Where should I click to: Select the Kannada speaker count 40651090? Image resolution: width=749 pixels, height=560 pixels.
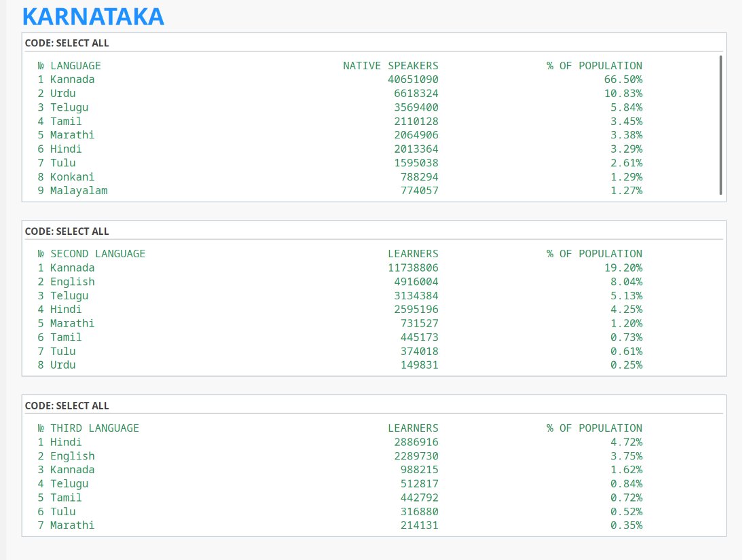tap(413, 79)
